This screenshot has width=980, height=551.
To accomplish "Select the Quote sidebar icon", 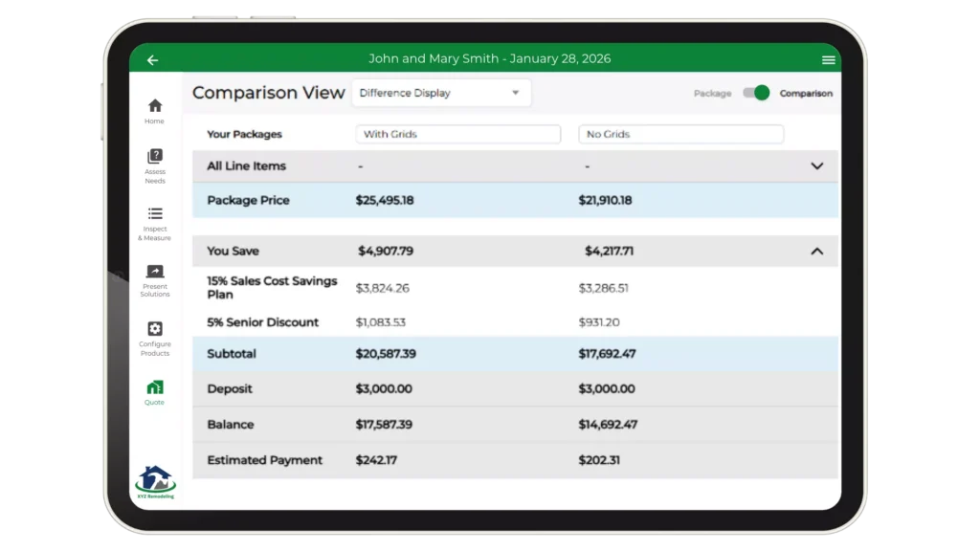I will point(154,387).
